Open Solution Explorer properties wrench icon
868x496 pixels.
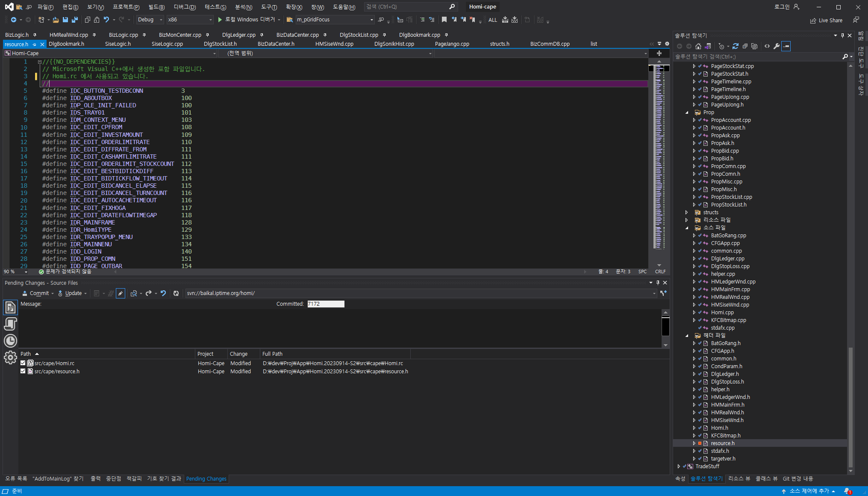777,46
